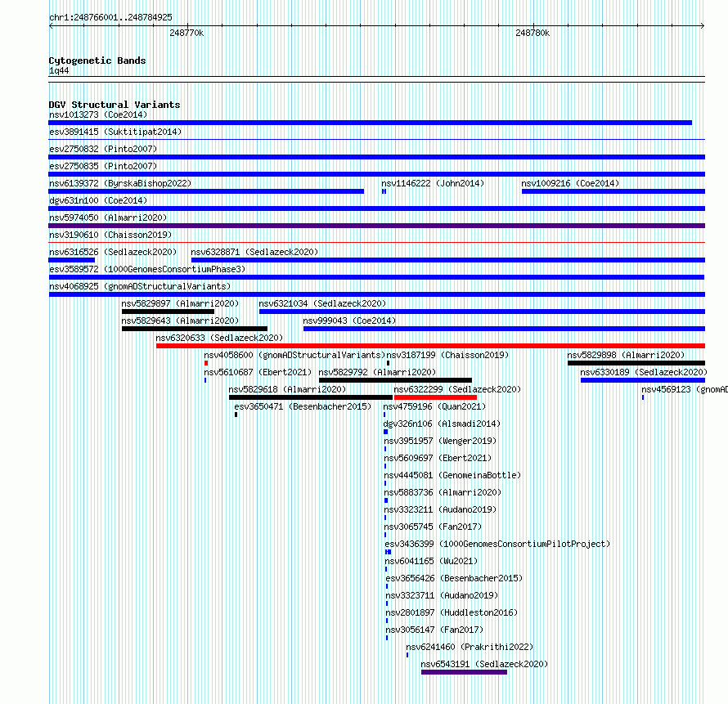Viewport: 728px width, 704px height.
Task: Open nsv6321034 (Sedlazeck2020) variant
Action: click(322, 303)
